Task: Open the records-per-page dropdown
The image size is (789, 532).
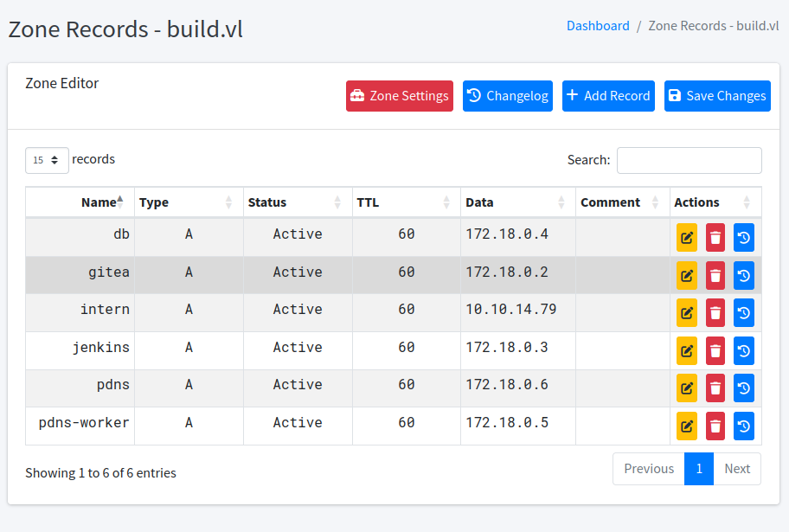Action: click(47, 160)
